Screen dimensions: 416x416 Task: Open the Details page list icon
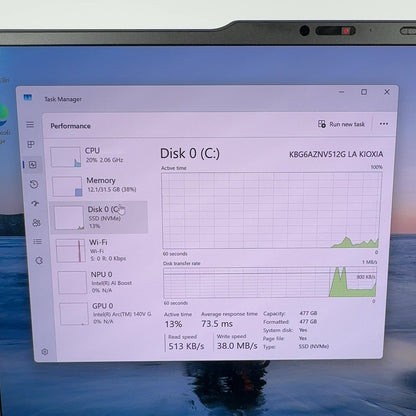click(38, 241)
